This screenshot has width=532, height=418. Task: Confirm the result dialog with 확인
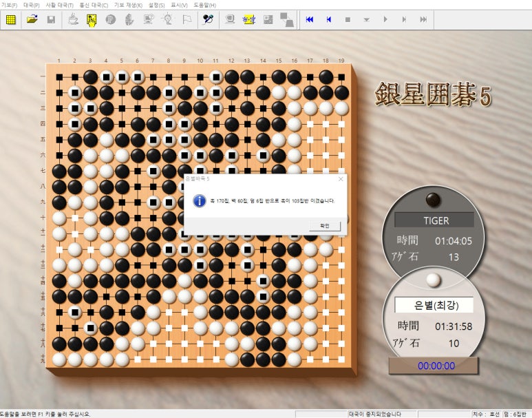click(325, 226)
